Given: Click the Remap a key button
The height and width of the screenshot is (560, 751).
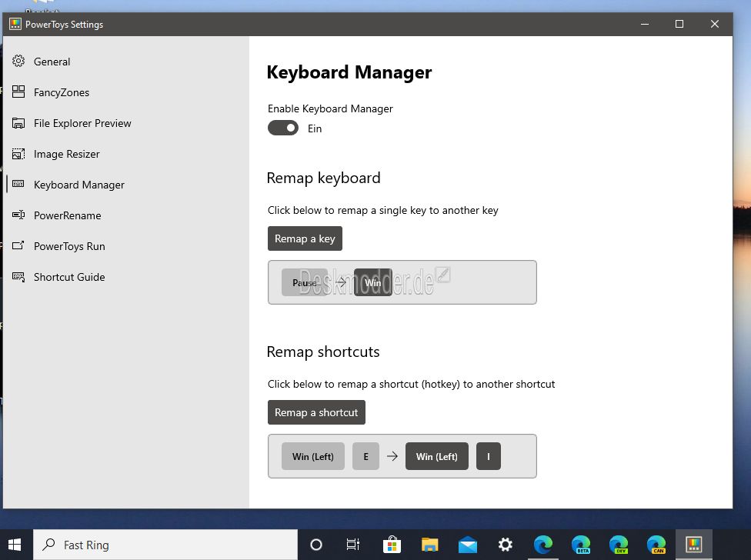Looking at the screenshot, I should tap(305, 238).
